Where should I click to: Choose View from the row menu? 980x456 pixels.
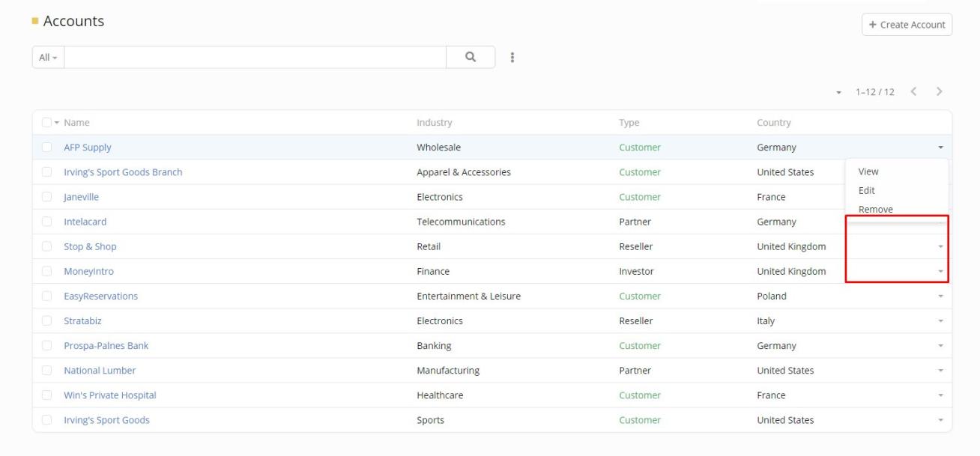coord(868,171)
